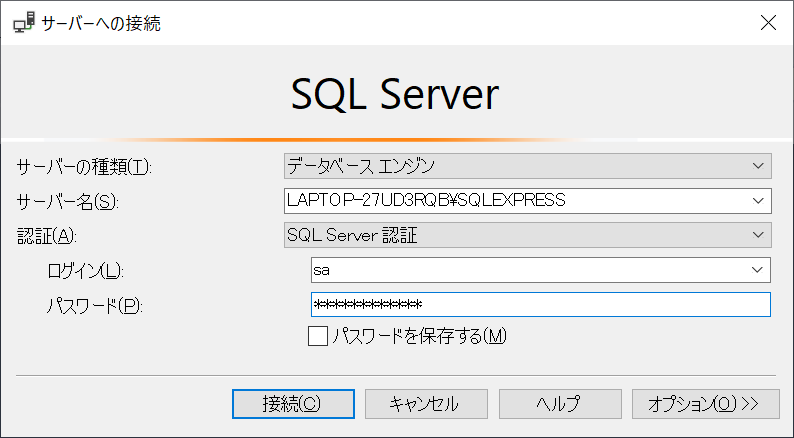Click the SQL Server banner heading
This screenshot has height=438, width=794.
click(x=395, y=94)
